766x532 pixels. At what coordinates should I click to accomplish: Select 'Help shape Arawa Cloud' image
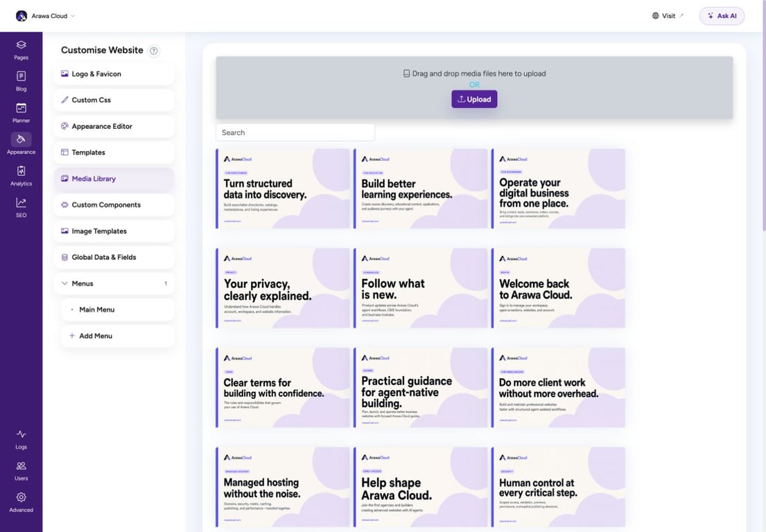click(x=421, y=487)
